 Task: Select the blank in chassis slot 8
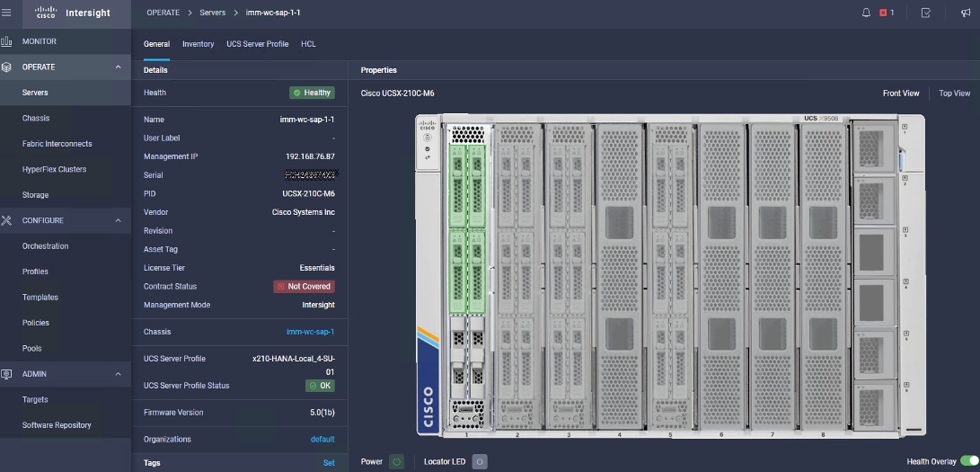click(x=823, y=277)
